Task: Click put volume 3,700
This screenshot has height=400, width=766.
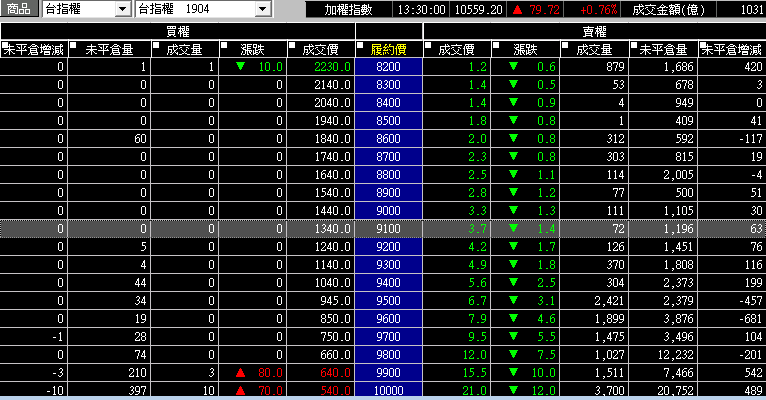Action: 609,391
